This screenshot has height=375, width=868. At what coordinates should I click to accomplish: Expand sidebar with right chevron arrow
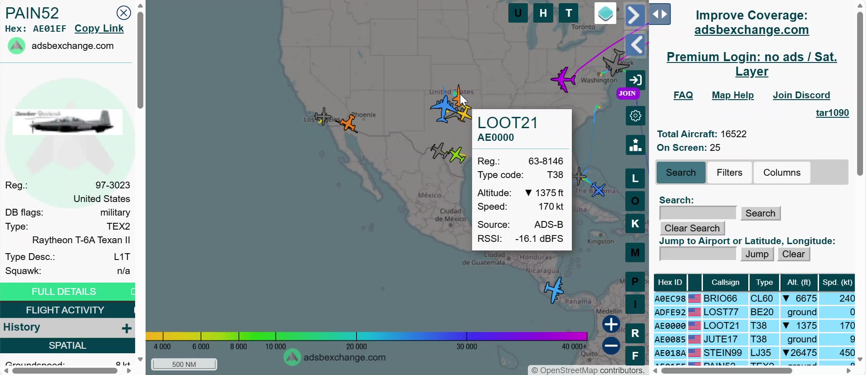coord(635,15)
